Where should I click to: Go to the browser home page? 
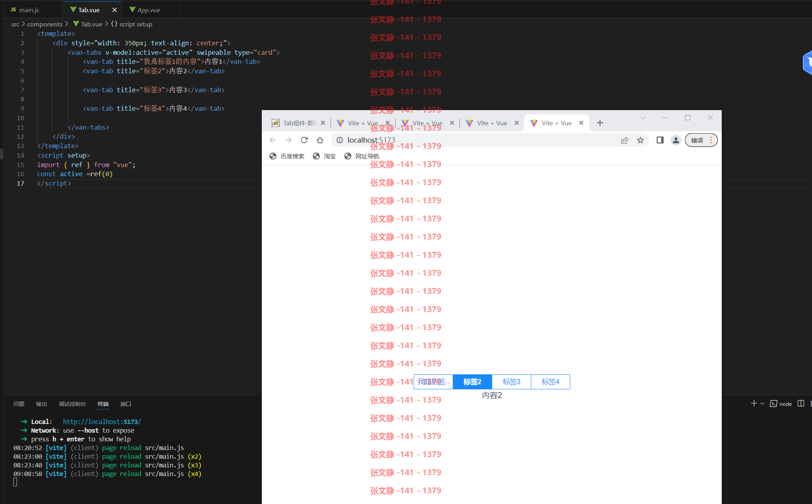(320, 140)
